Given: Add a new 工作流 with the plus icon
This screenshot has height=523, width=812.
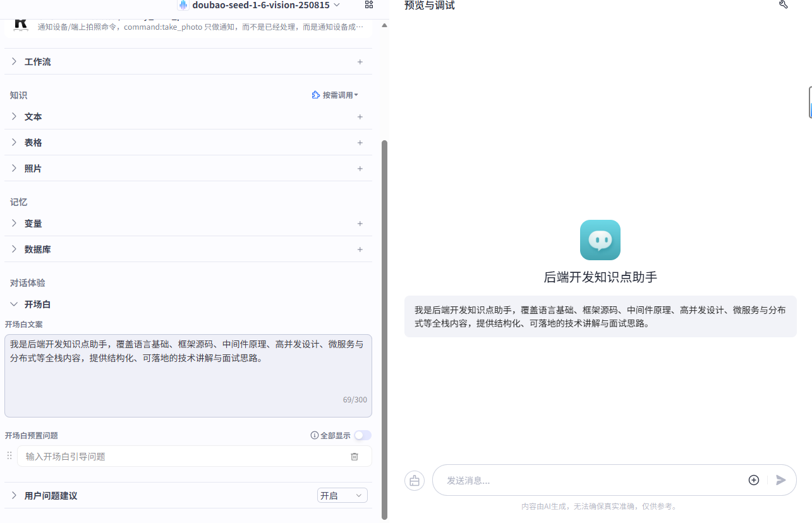Looking at the screenshot, I should [360, 61].
